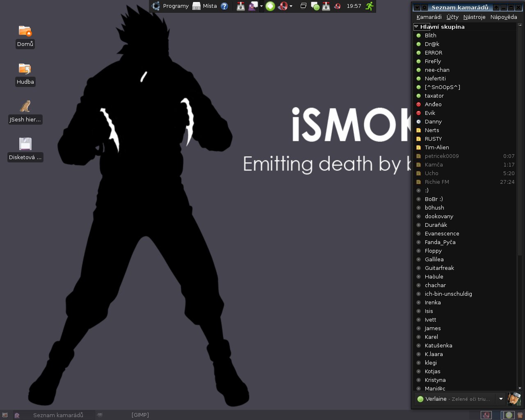Select buddy FireFly
This screenshot has height=420, width=525.
(x=465, y=61)
